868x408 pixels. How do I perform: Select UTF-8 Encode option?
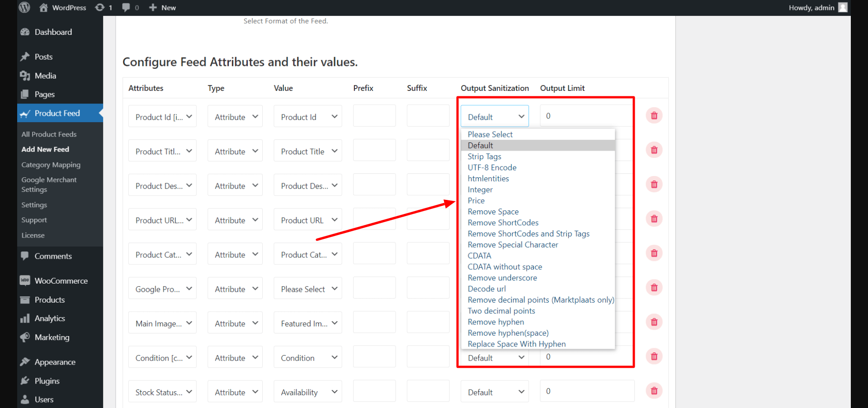pos(538,167)
